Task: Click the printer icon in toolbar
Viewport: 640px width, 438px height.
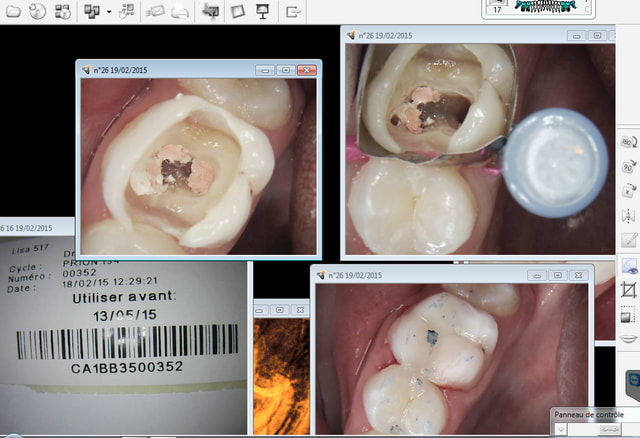Action: click(181, 12)
